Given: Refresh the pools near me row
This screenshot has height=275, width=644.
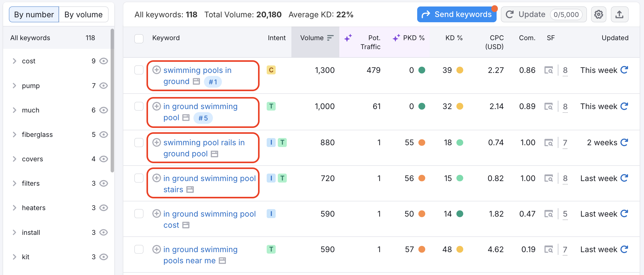Looking at the screenshot, I should coord(624,249).
